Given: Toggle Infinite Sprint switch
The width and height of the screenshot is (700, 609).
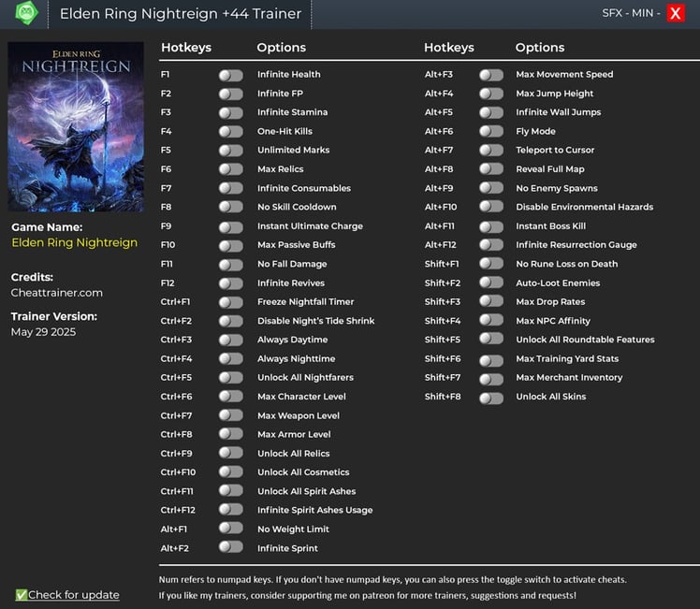Looking at the screenshot, I should tap(231, 547).
